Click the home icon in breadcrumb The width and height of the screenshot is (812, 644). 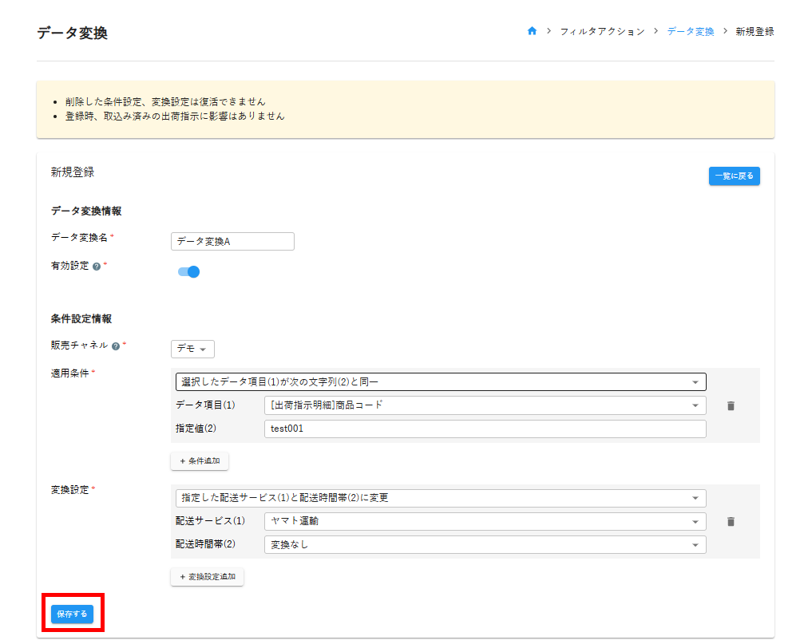tap(532, 31)
